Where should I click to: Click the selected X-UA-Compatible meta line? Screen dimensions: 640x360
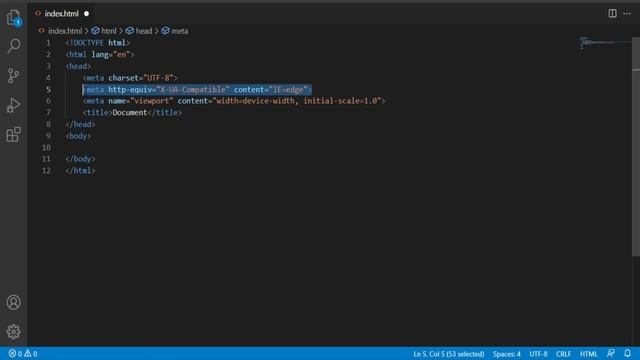pos(197,89)
